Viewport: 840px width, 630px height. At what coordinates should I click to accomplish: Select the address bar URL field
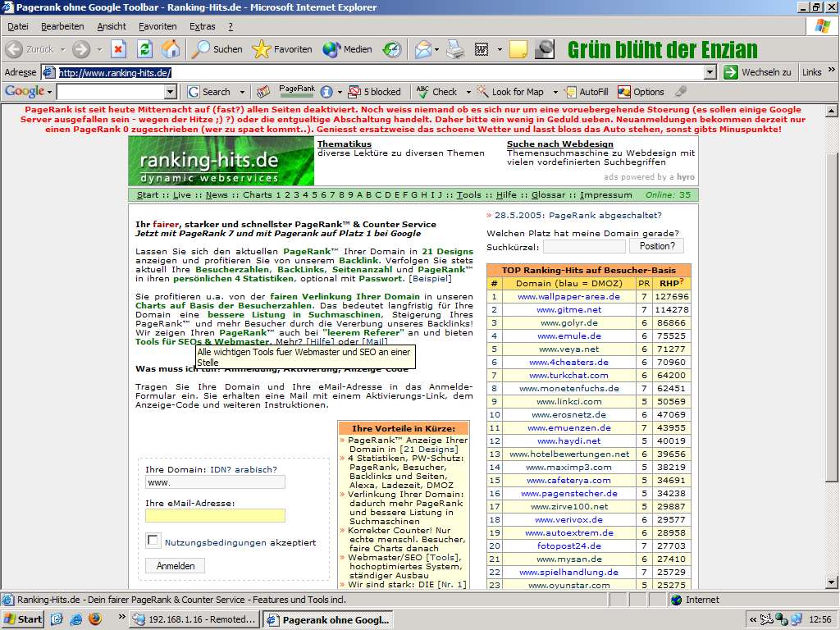(x=372, y=72)
